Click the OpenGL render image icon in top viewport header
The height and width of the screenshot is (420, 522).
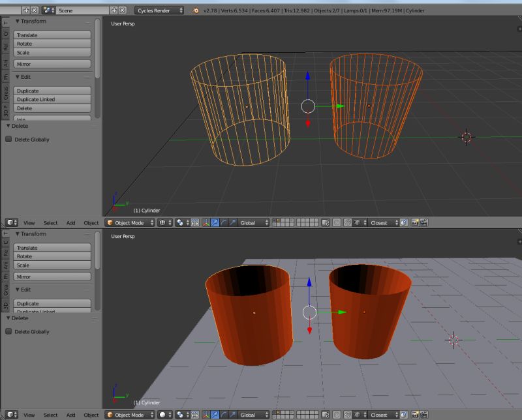click(x=414, y=223)
